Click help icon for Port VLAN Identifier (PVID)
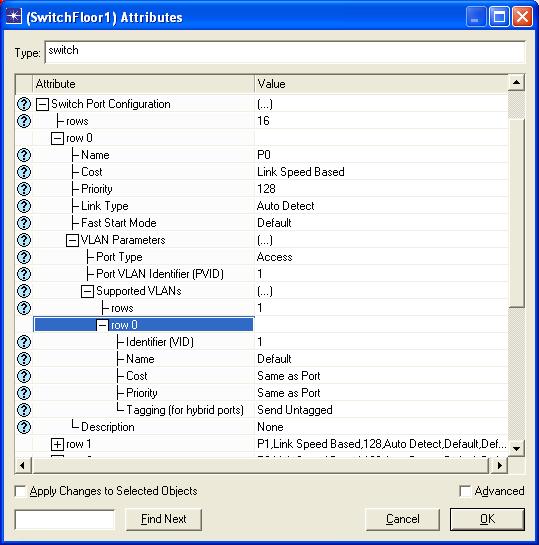Screen dimensions: 539x545 [24, 274]
